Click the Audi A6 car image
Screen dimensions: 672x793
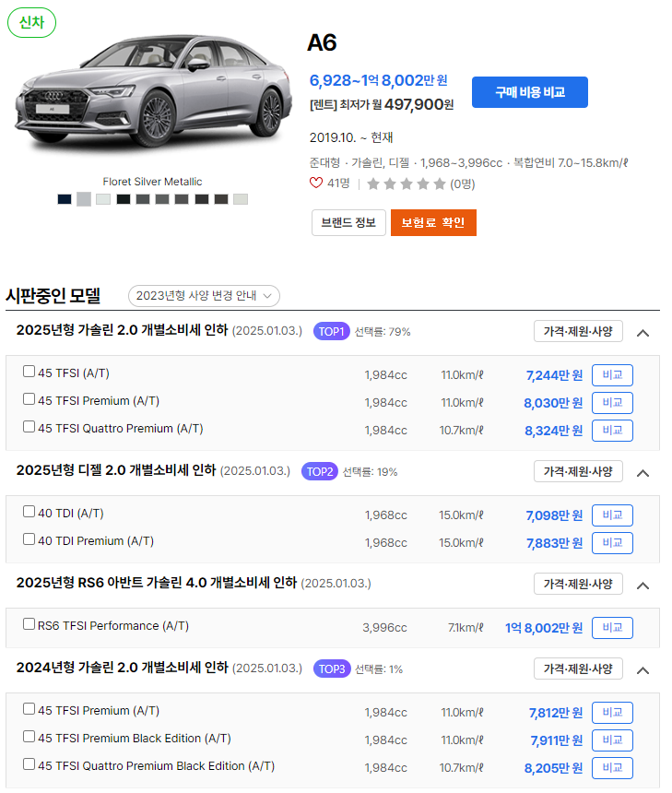pyautogui.click(x=153, y=91)
